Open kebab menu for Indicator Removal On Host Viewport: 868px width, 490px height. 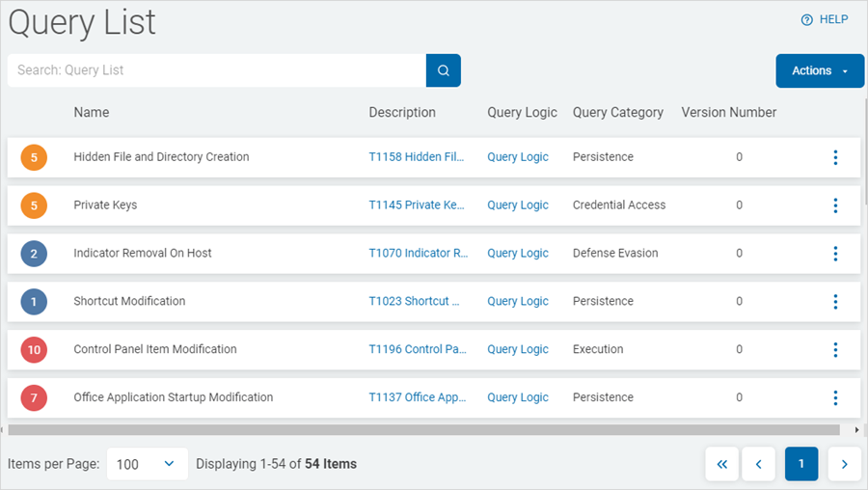[x=834, y=254]
